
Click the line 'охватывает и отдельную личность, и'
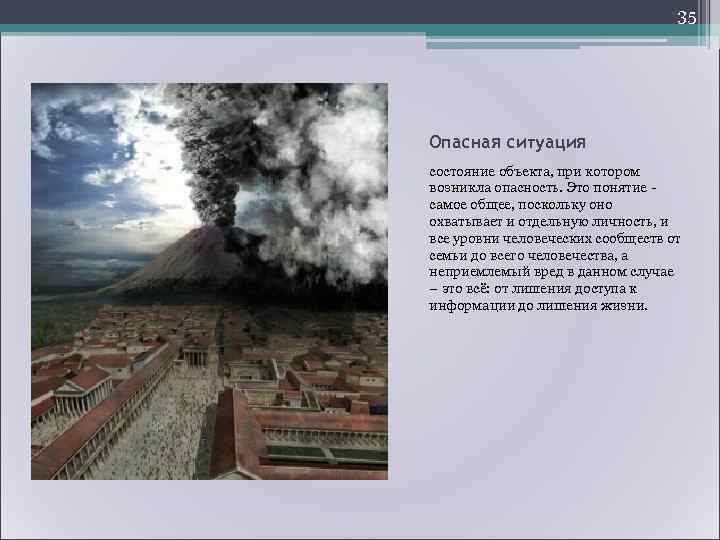[549, 222]
